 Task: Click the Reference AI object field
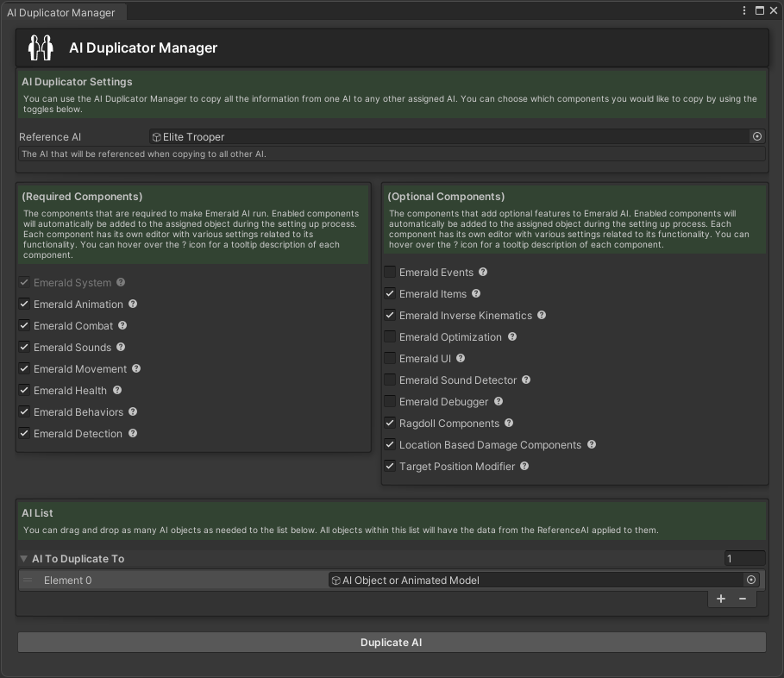pos(457,136)
